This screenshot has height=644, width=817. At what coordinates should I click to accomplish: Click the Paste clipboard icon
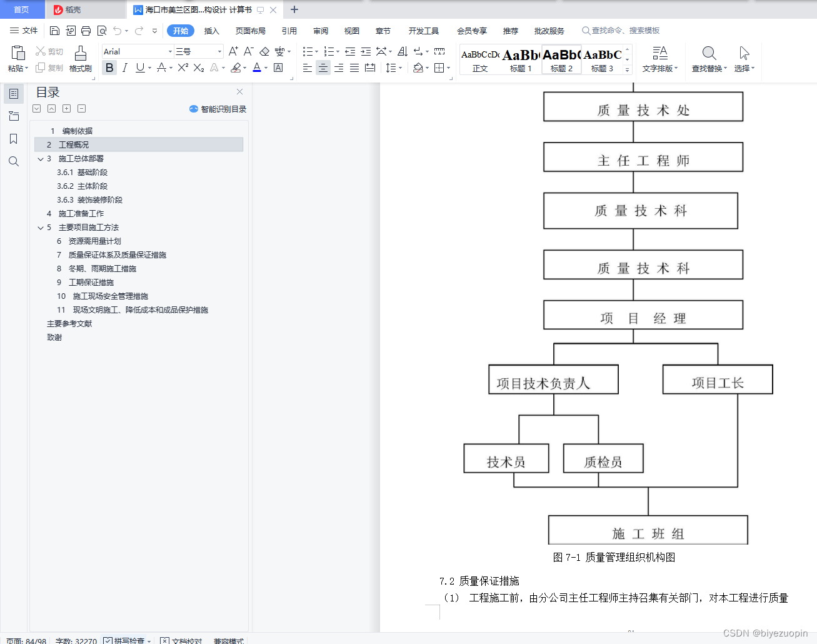pos(18,53)
